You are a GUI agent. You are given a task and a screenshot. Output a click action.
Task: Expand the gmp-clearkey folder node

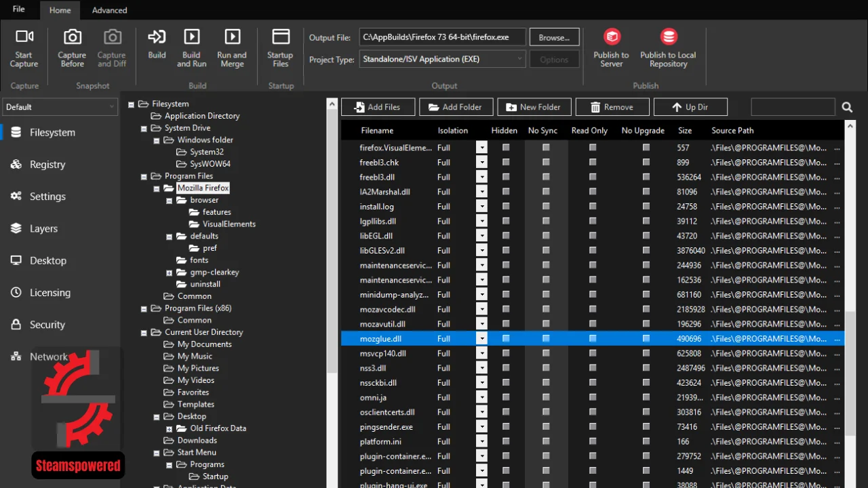point(170,272)
